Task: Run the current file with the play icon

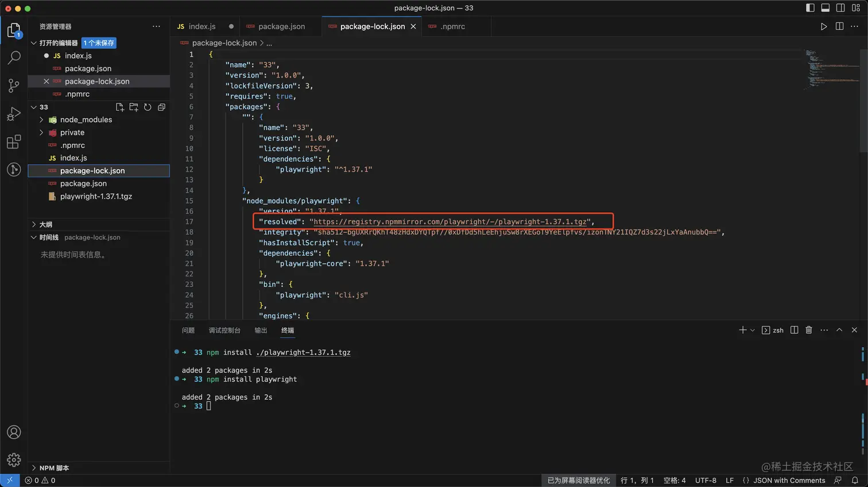Action: click(824, 26)
